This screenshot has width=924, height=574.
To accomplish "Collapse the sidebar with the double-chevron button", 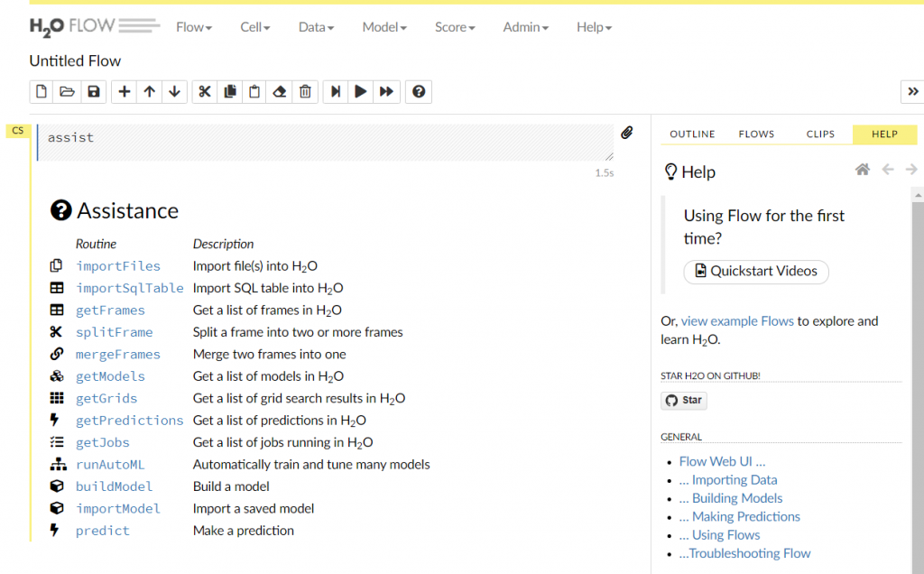I will click(x=912, y=91).
